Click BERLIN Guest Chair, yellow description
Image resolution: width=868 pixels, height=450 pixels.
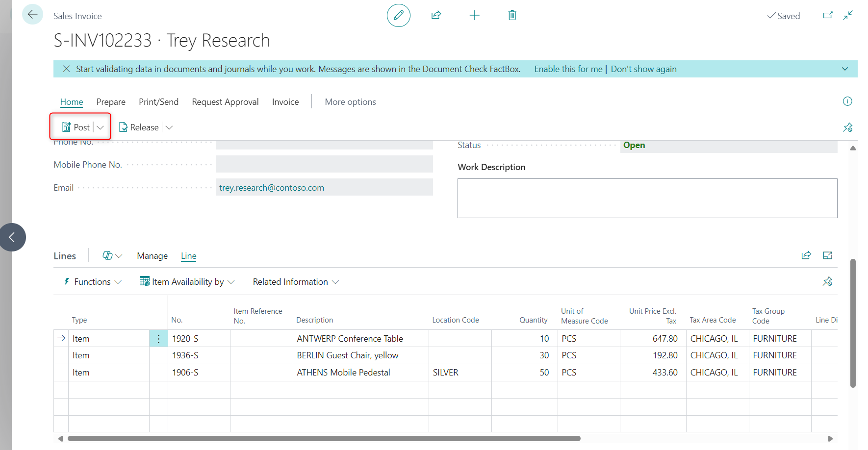(x=348, y=355)
